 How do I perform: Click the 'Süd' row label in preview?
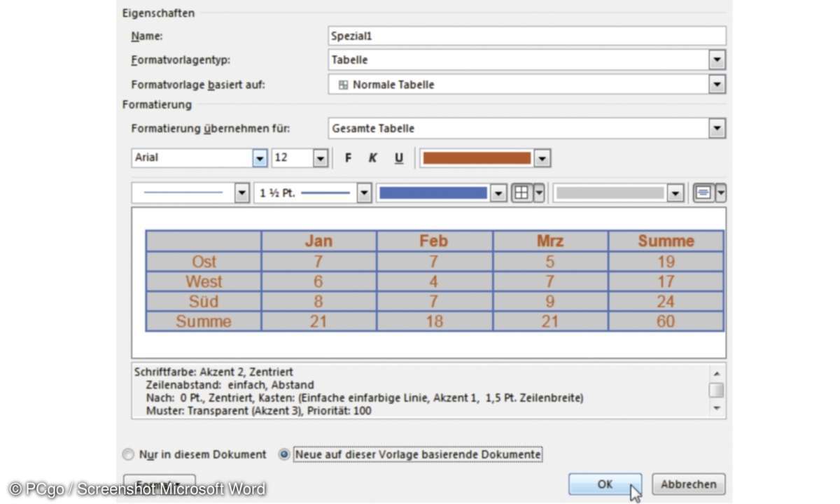204,302
